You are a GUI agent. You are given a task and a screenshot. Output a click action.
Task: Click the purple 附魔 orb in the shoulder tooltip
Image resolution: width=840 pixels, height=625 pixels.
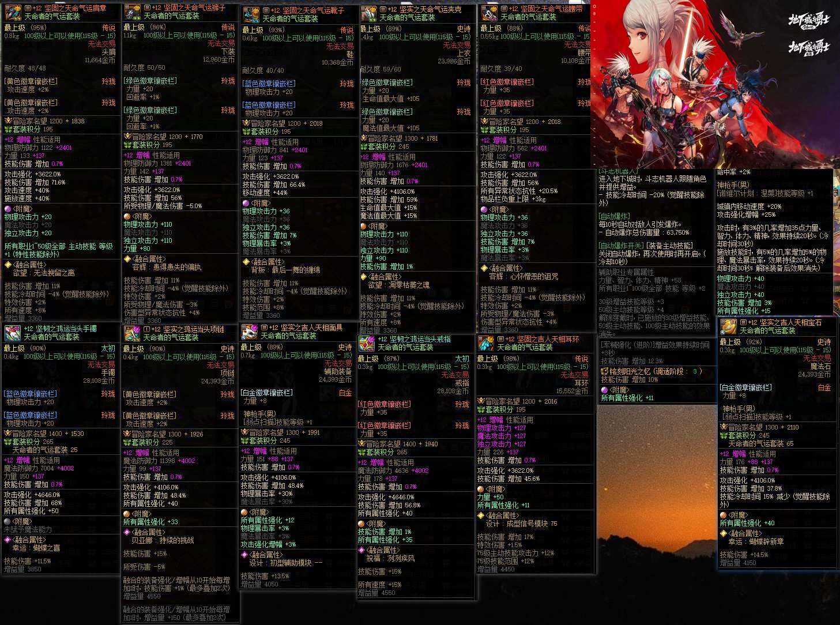(7, 209)
